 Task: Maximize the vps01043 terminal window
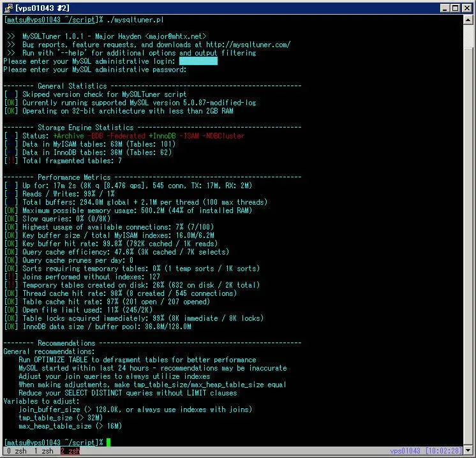pyautogui.click(x=456, y=8)
